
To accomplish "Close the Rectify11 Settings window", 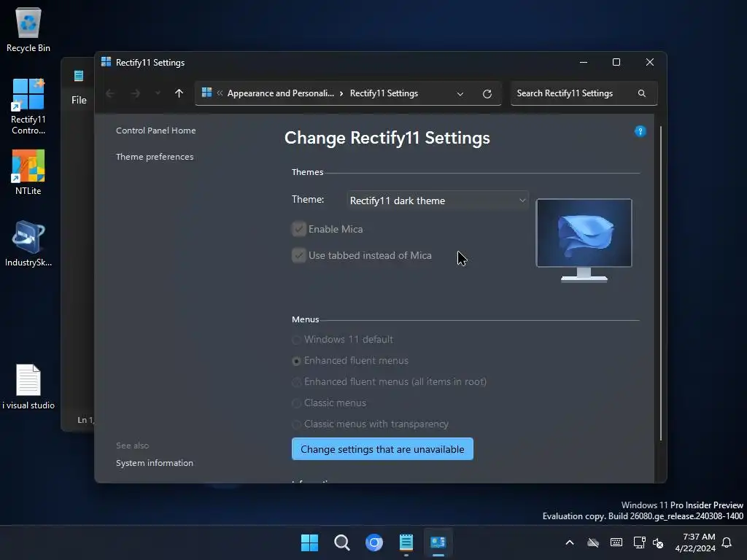I will click(649, 63).
